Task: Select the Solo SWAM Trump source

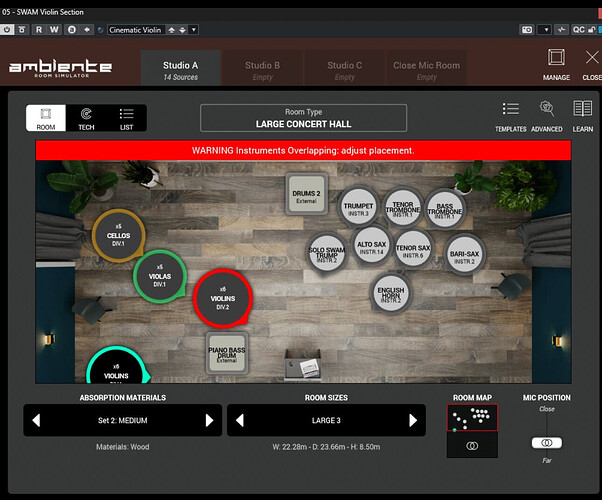Action: 327,253
